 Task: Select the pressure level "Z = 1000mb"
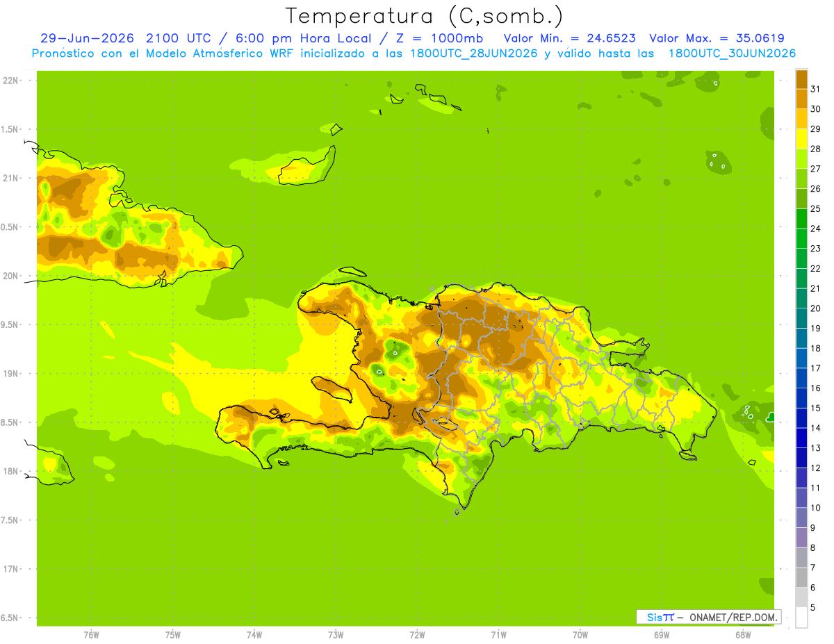437,38
